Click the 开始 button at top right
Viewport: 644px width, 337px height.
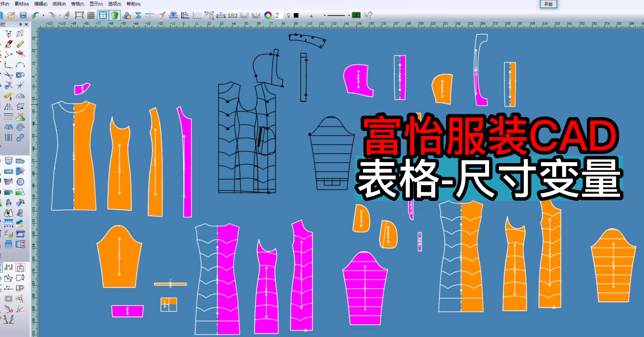[548, 4]
